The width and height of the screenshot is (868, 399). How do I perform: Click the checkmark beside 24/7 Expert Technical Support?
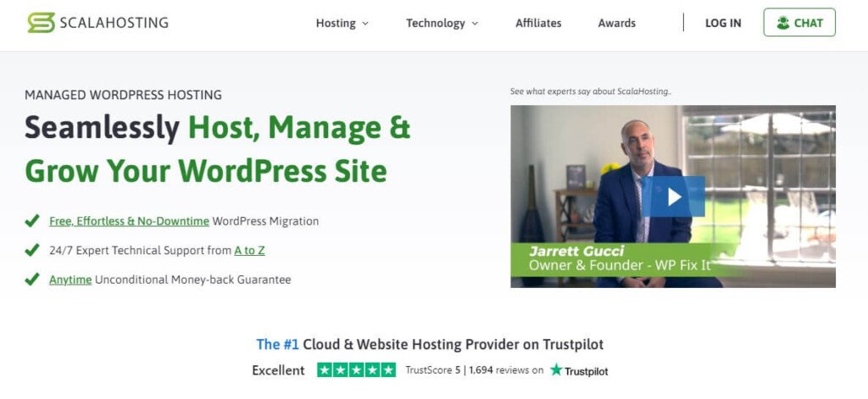point(32,250)
